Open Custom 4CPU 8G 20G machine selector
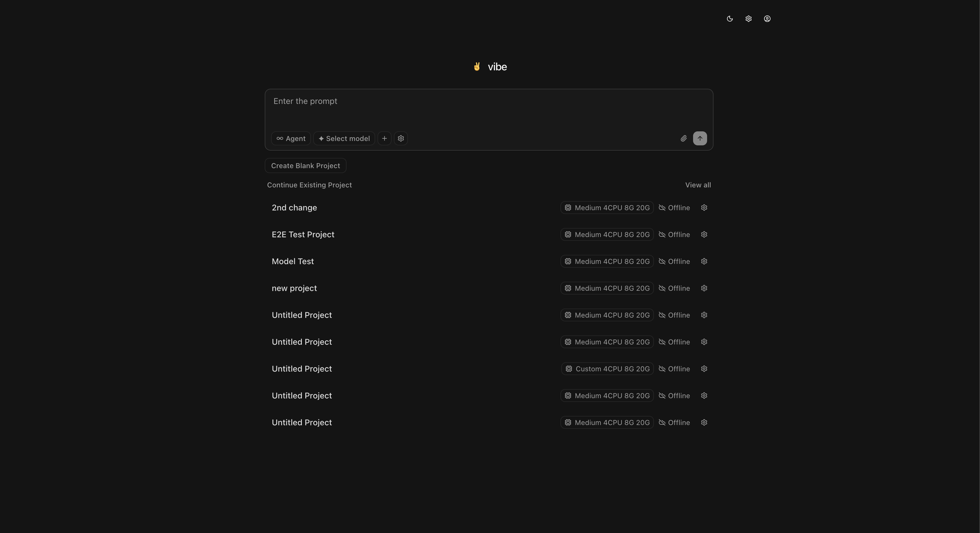 click(607, 369)
